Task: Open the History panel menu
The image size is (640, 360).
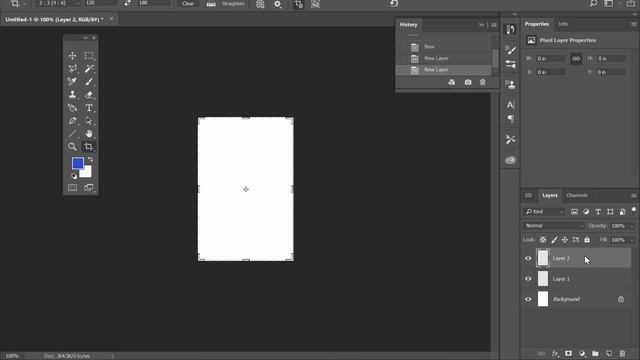Action: click(494, 25)
